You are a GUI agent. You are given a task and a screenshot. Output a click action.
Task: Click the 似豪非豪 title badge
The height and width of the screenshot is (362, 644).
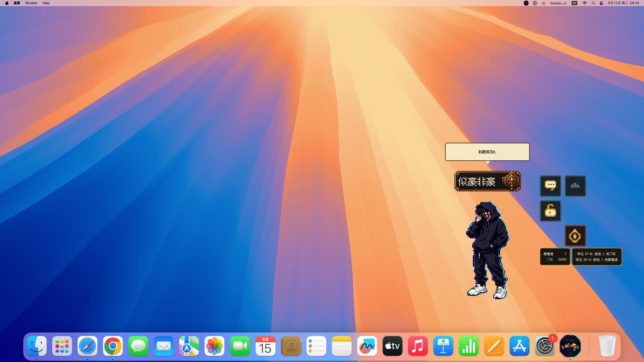pos(487,181)
